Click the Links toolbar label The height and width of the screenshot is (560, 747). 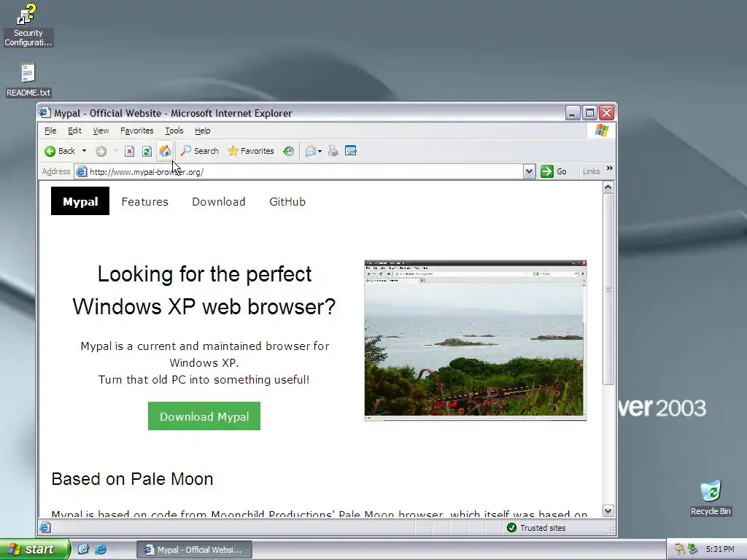591,171
